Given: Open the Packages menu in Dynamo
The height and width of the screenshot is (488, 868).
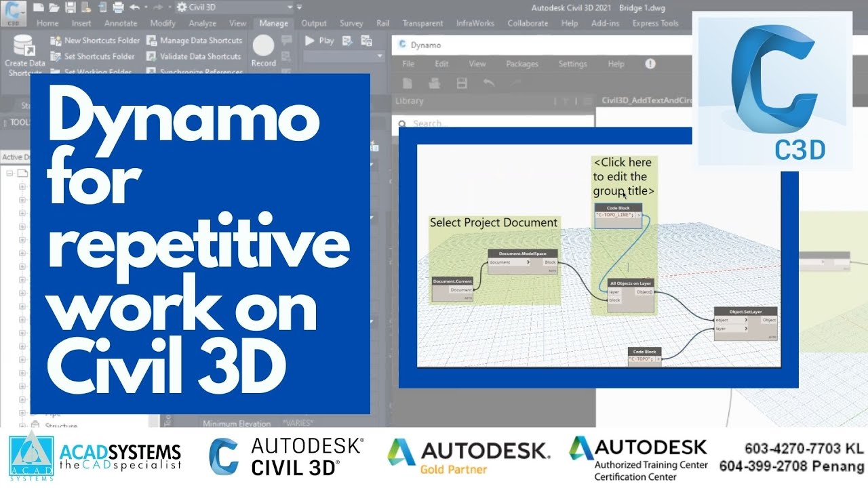Looking at the screenshot, I should (522, 64).
